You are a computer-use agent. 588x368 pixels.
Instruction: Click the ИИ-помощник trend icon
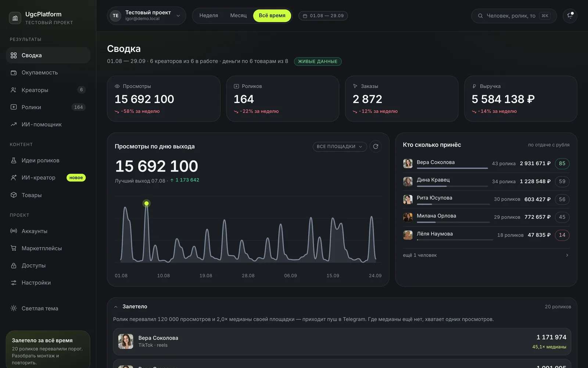tap(14, 124)
